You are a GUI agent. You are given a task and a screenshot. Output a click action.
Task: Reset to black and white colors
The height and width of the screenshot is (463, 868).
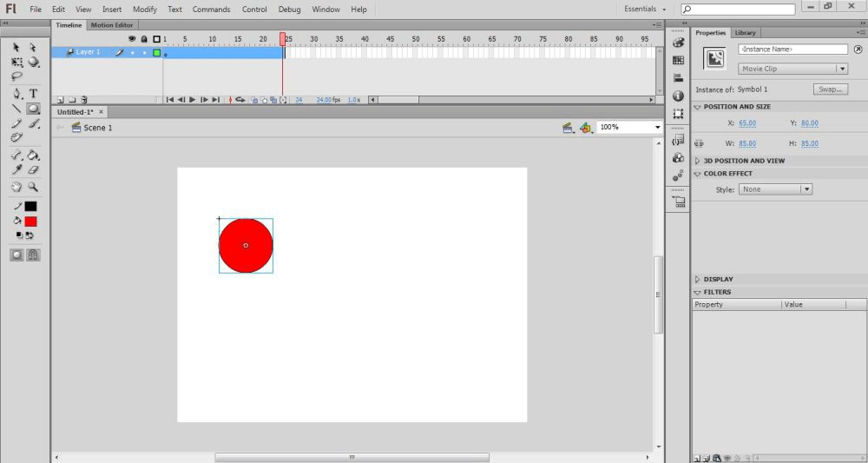[19, 235]
